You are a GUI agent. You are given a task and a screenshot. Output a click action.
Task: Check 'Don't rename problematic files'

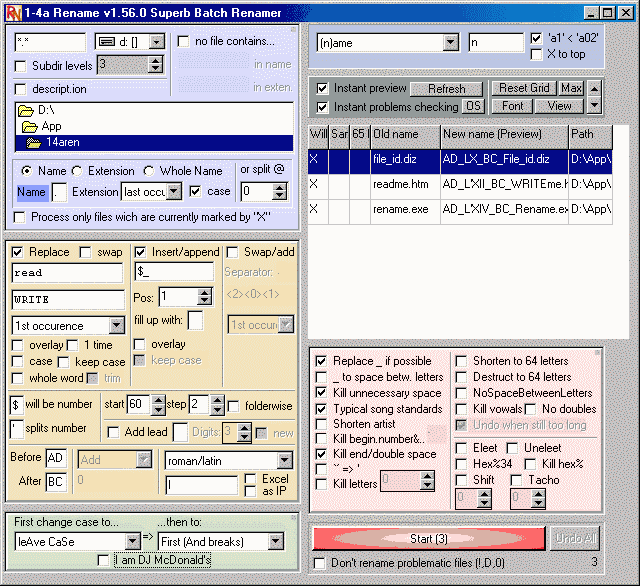coord(319,563)
